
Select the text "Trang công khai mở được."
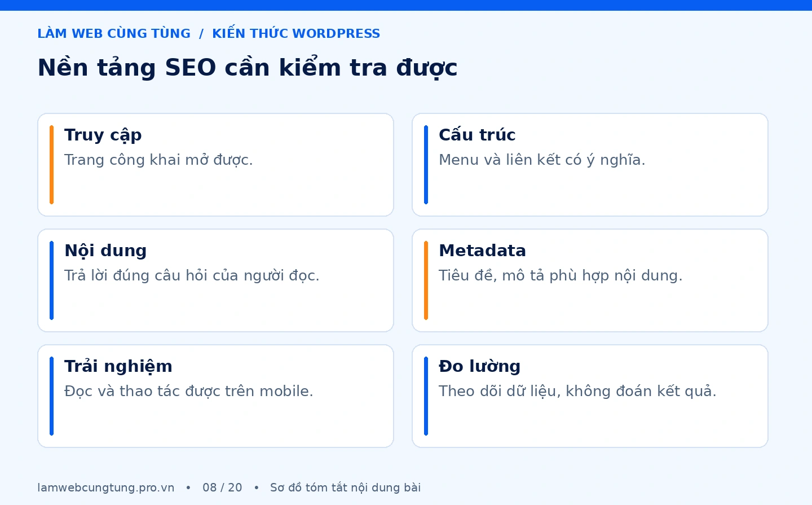158,160
